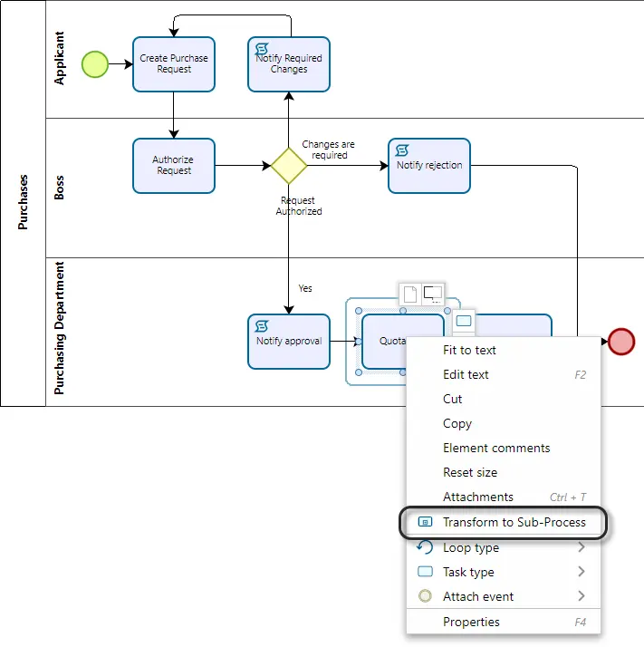Select Copy from the context menu
Image resolution: width=644 pixels, height=647 pixels.
click(x=504, y=423)
